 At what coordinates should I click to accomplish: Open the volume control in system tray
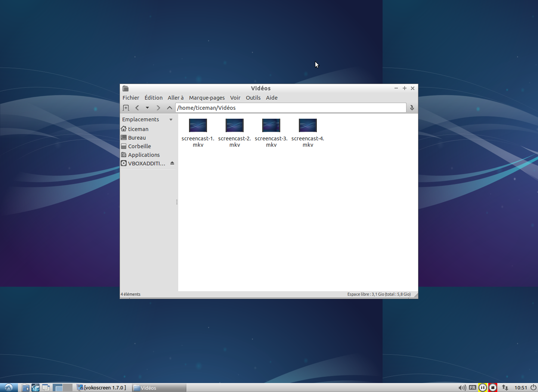(462, 388)
